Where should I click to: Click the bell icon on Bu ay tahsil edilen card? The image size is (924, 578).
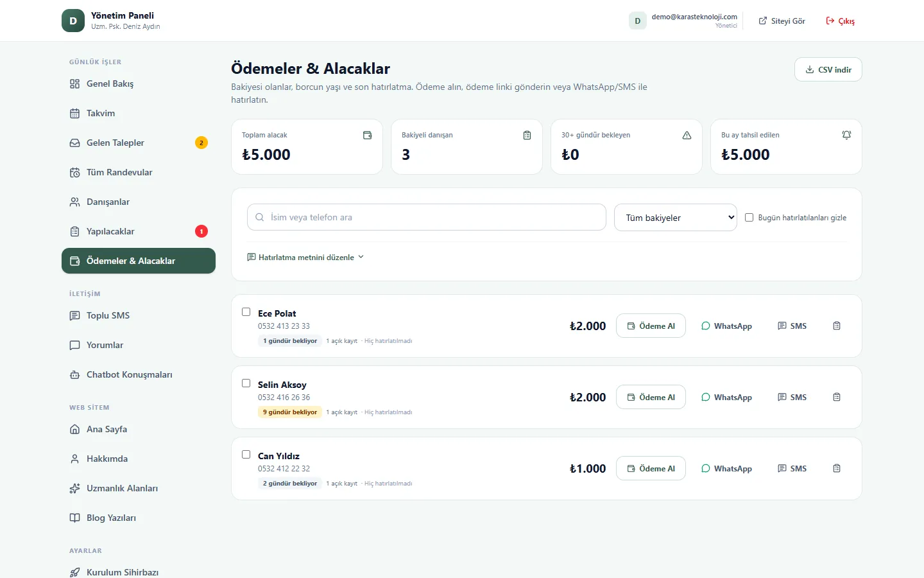847,136
